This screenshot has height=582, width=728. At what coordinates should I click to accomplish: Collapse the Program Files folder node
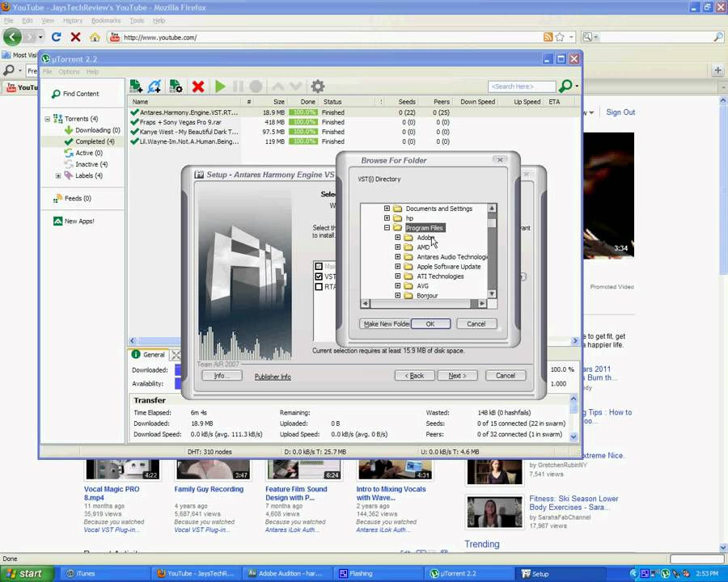click(387, 228)
